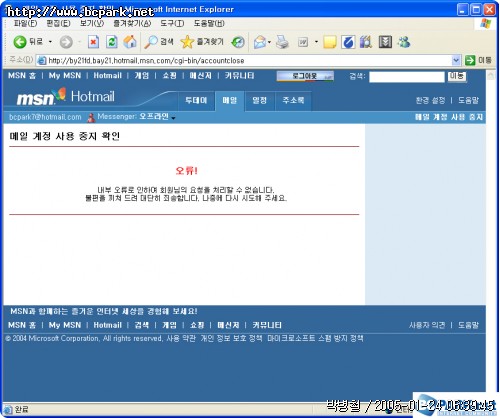Image resolution: width=500 pixels, height=418 pixels.
Task: Open 사용자 의견 feedback link
Action: point(427,325)
